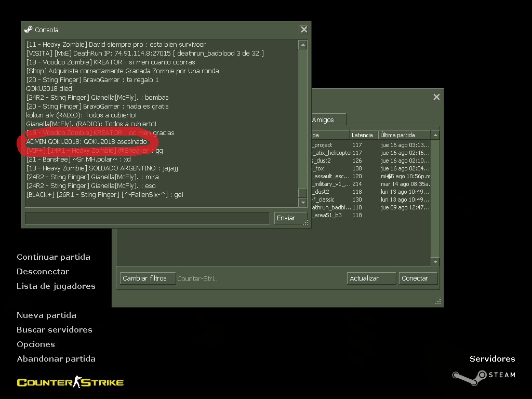Click latency value 138 in server list
Image resolution: width=532 pixels, height=399 pixels.
[x=357, y=168]
